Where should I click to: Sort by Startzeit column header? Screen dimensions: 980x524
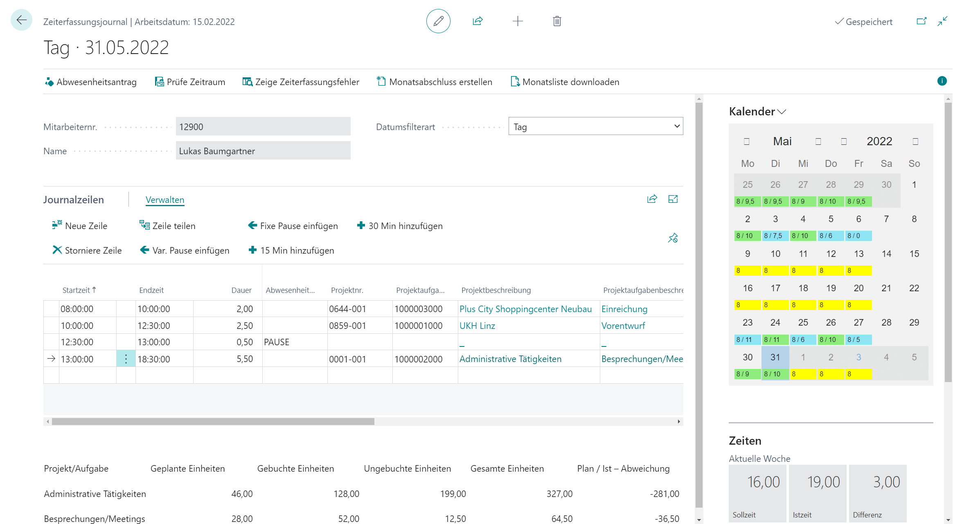pyautogui.click(x=79, y=290)
